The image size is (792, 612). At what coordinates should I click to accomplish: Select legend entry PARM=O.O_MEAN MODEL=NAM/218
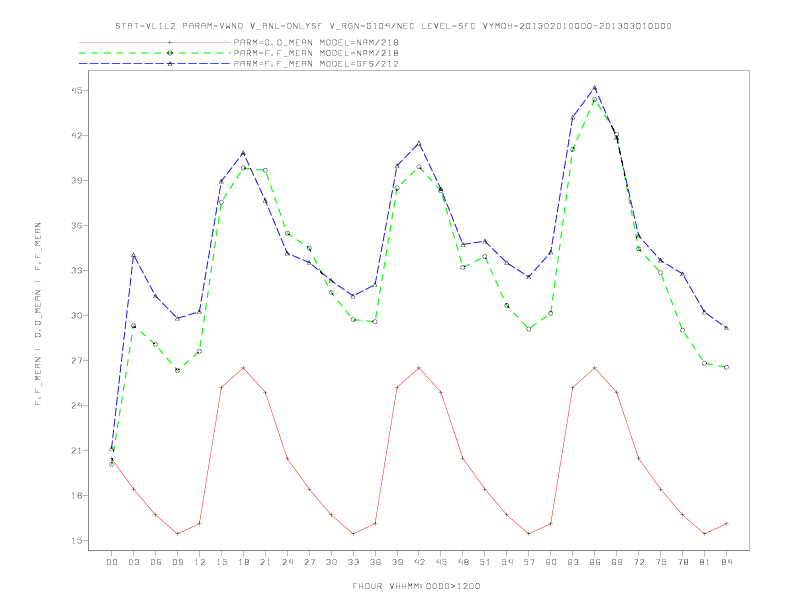(316, 42)
